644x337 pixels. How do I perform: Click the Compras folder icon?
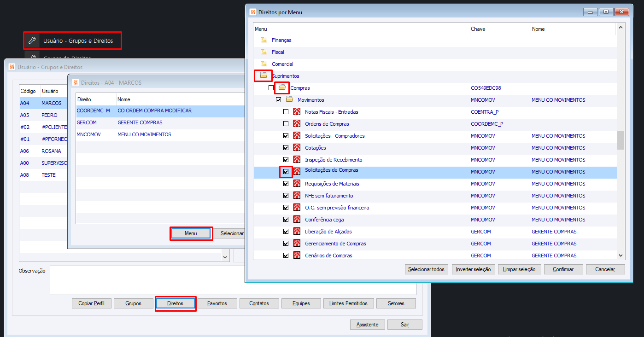(282, 87)
